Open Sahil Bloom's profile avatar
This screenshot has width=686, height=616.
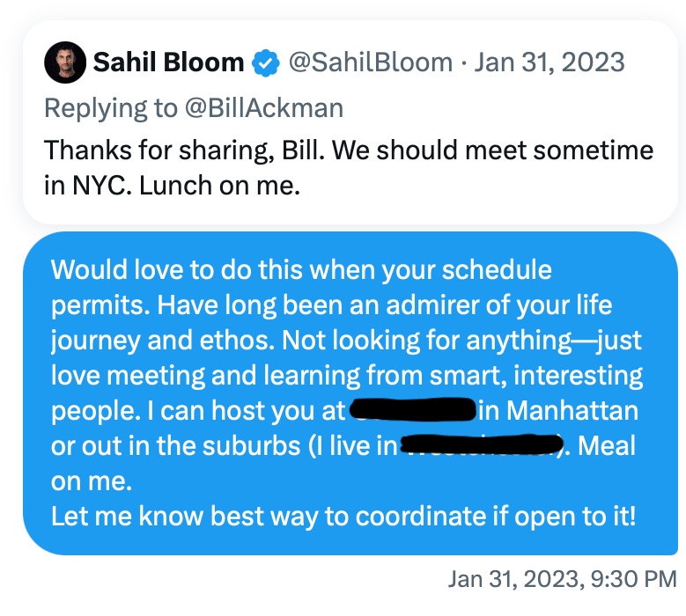point(65,62)
